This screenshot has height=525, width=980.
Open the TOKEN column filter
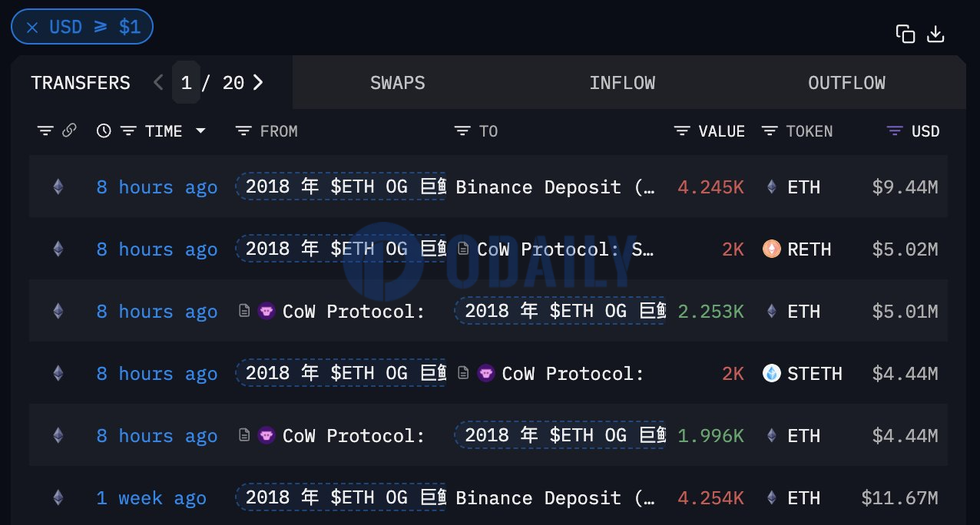point(770,131)
